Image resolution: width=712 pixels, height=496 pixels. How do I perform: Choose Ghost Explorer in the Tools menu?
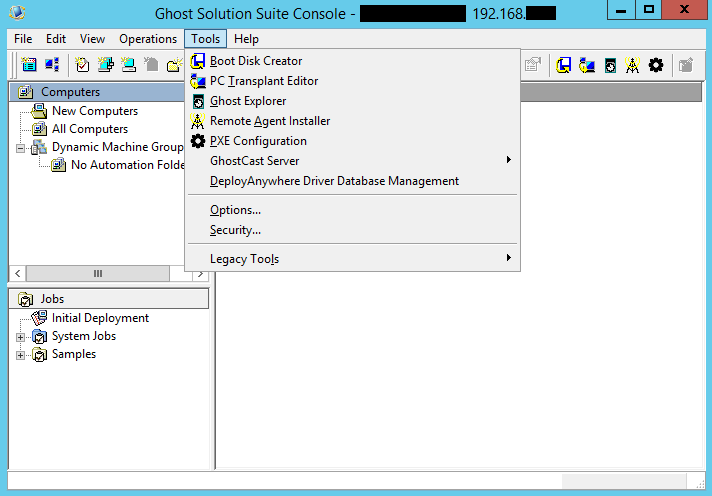pos(353,101)
